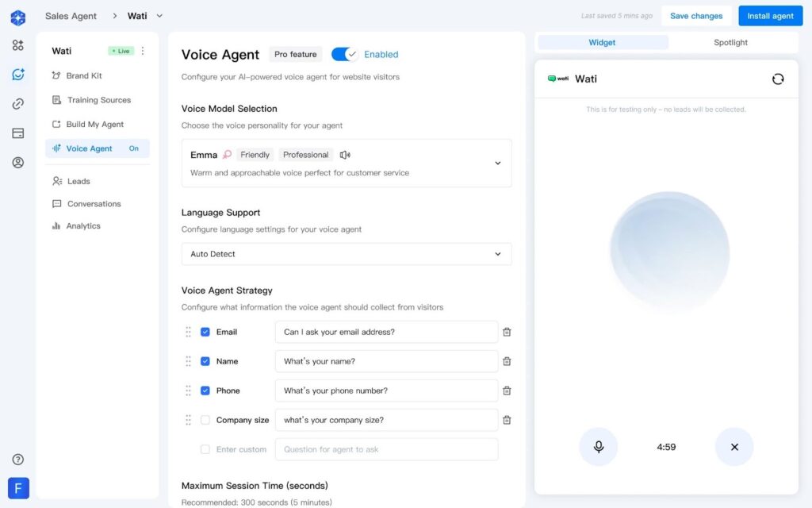Image resolution: width=812 pixels, height=508 pixels.
Task: Open the account profile icon in left rail
Action: coord(18,163)
